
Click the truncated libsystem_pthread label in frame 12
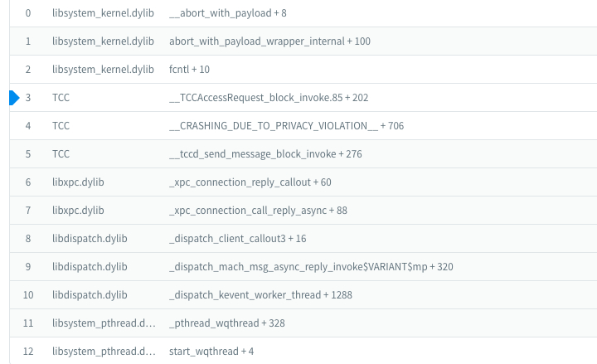(104, 352)
